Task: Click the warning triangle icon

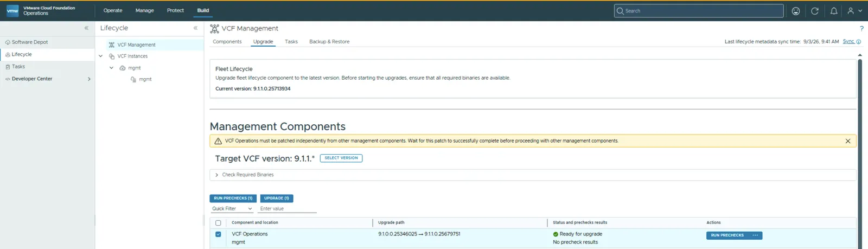Action: tap(218, 141)
